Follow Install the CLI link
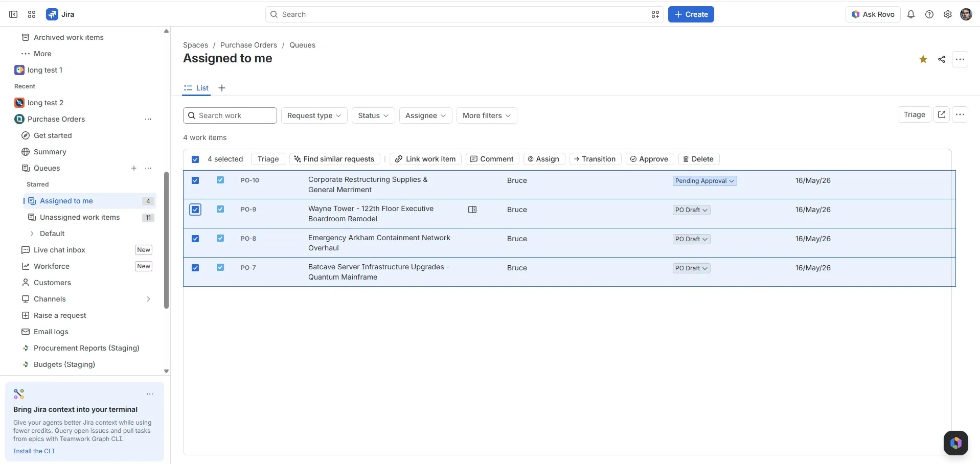Image resolution: width=980 pixels, height=464 pixels. click(34, 451)
